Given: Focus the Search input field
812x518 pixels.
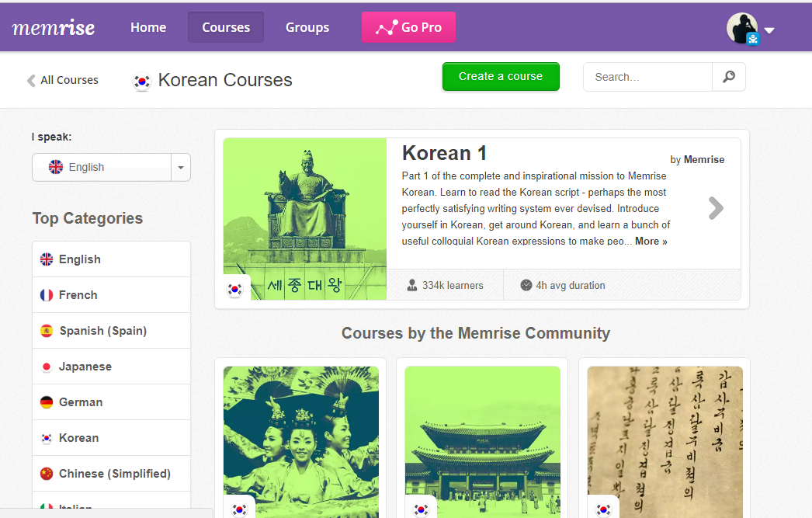Looking at the screenshot, I should (648, 77).
